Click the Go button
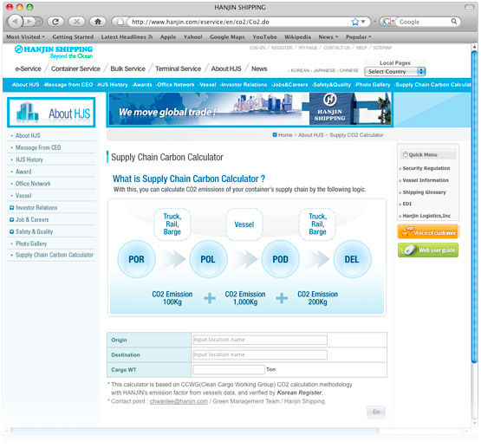 (x=376, y=412)
